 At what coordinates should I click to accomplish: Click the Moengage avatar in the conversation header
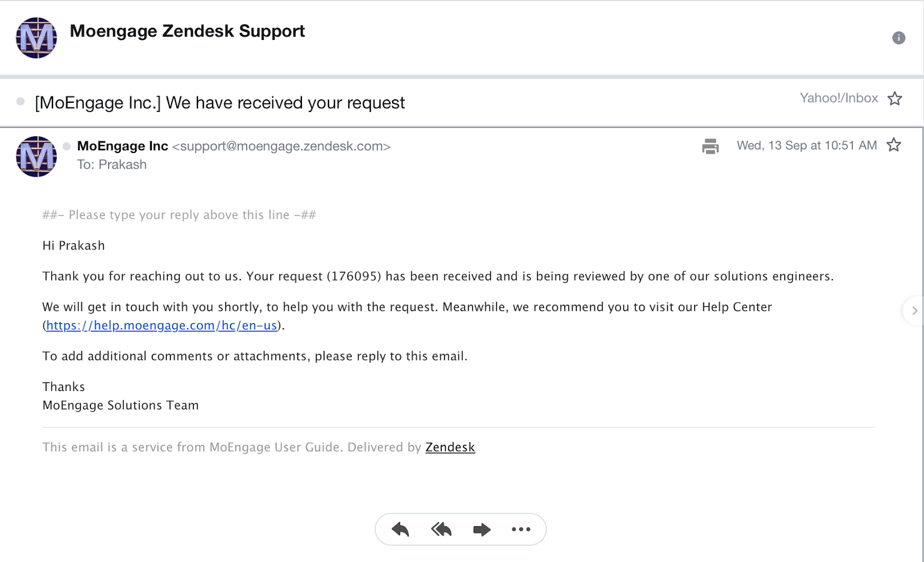tap(36, 38)
